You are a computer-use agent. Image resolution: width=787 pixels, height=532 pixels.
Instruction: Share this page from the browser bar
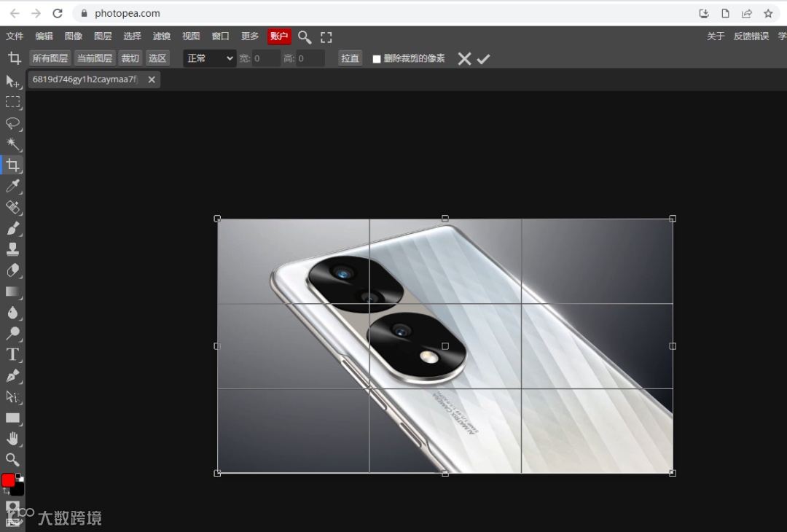[747, 14]
